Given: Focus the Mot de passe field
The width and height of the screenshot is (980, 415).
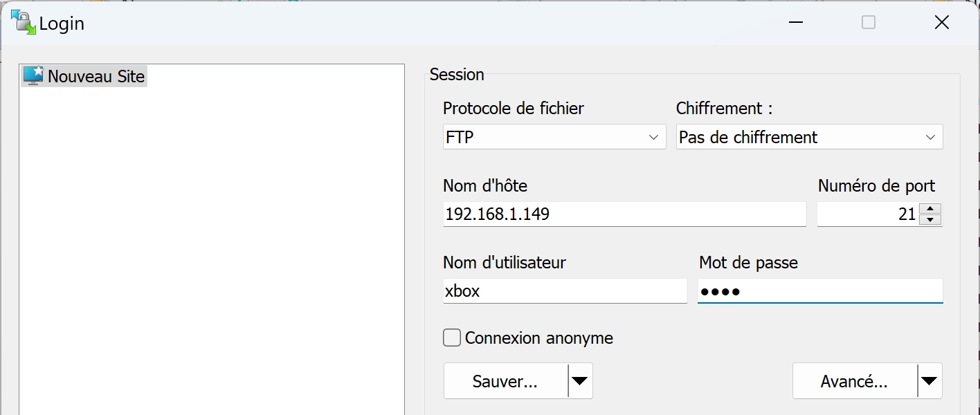Looking at the screenshot, I should (x=820, y=290).
